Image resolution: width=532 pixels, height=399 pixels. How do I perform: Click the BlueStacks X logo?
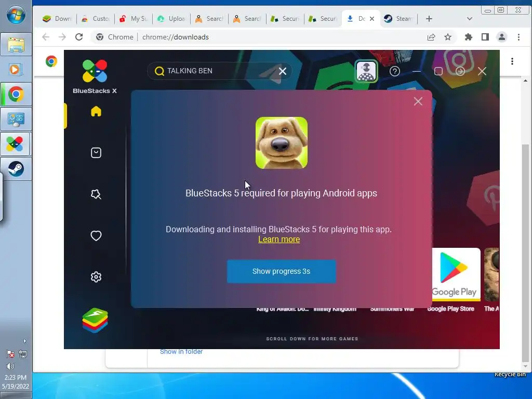tap(95, 76)
